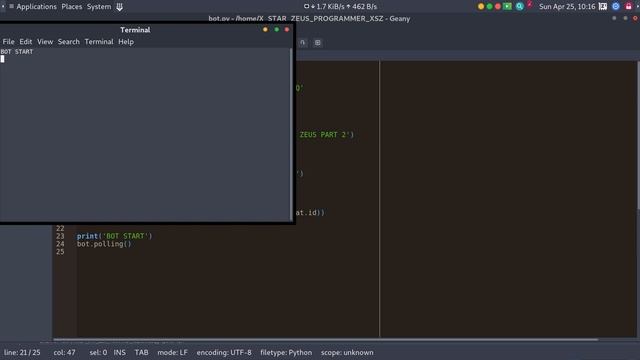Click the BOT START output line in Terminal
Screen dimensions: 640x360
click(x=17, y=52)
